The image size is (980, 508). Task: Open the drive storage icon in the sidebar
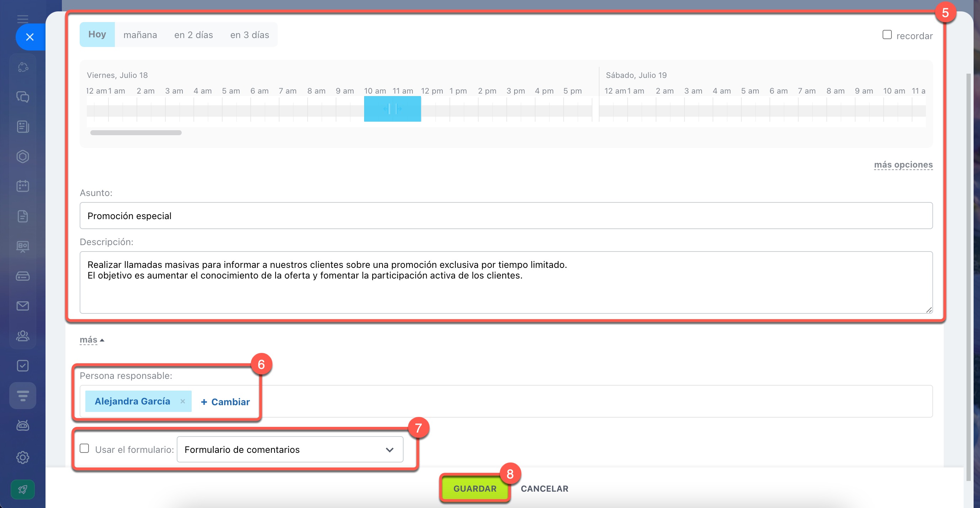(x=23, y=276)
